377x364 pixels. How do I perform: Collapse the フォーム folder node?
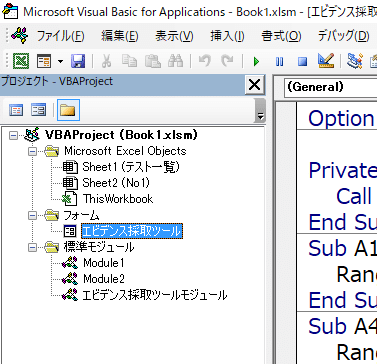32,216
